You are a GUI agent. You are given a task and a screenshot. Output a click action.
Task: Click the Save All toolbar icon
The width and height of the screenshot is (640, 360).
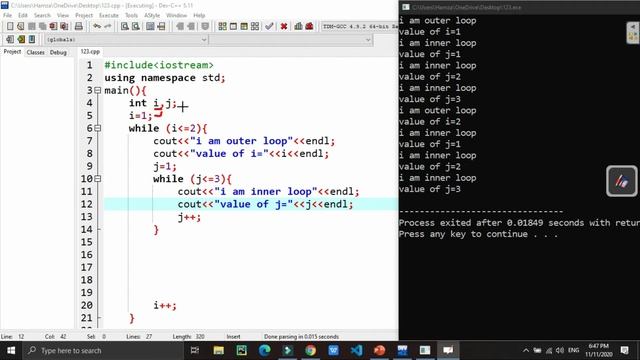(x=42, y=27)
